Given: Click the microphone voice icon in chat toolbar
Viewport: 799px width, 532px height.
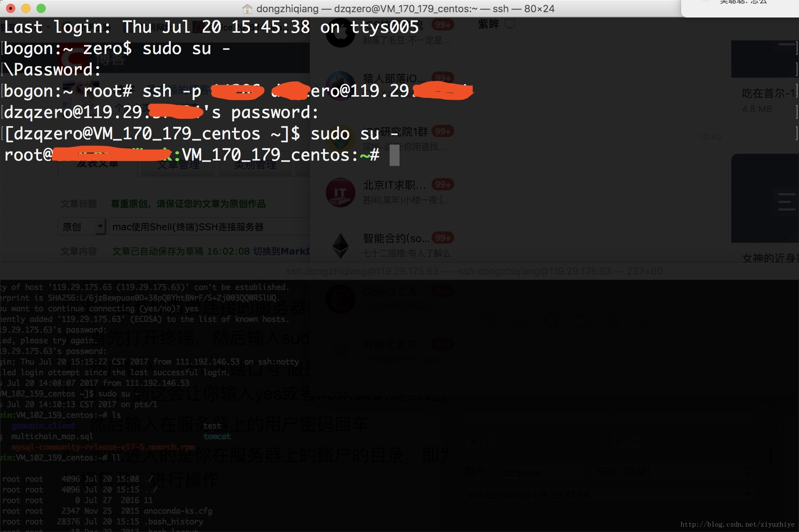Looking at the screenshot, I should tap(613, 322).
